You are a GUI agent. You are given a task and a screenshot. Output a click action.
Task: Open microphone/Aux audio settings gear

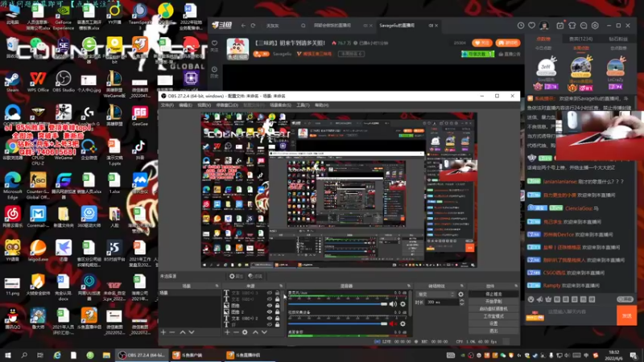tap(402, 304)
